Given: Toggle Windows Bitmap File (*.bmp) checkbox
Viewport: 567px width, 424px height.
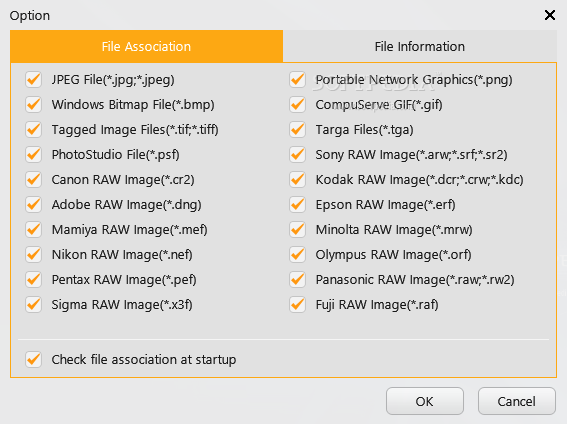Looking at the screenshot, I should (x=34, y=104).
